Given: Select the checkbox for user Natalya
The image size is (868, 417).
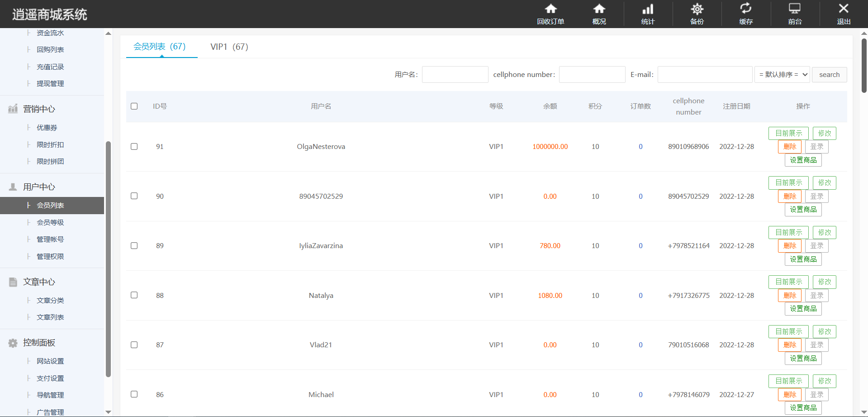Looking at the screenshot, I should (134, 295).
